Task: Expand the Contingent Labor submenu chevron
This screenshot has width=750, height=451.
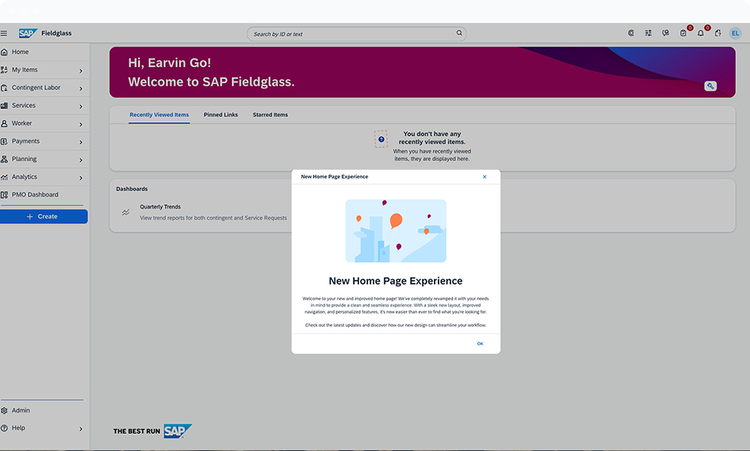Action: [81, 88]
